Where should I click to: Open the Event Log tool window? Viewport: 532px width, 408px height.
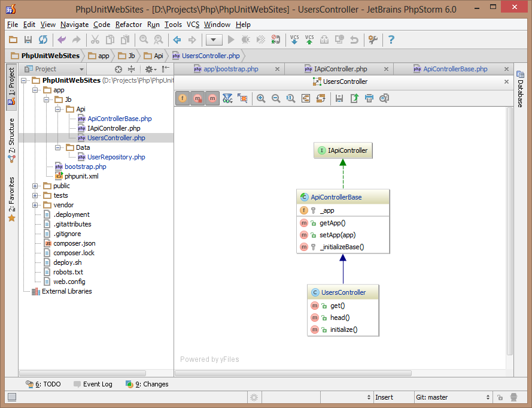tap(93, 384)
